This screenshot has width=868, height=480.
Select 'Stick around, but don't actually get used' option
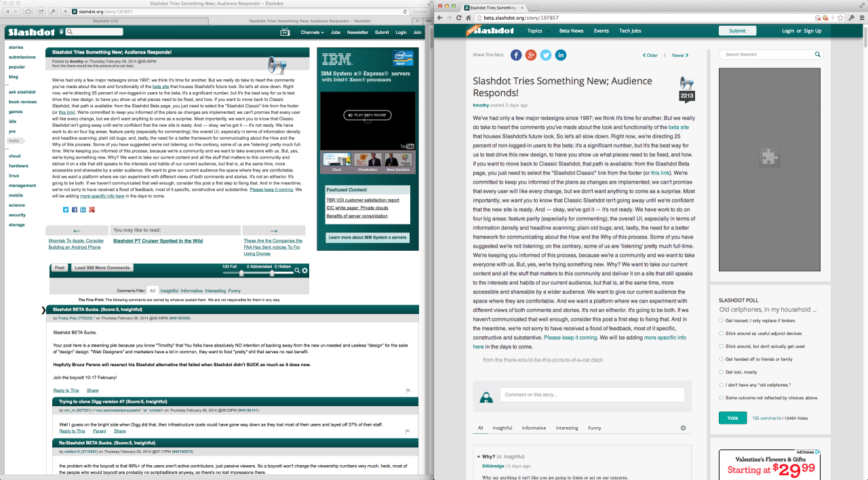(x=722, y=346)
